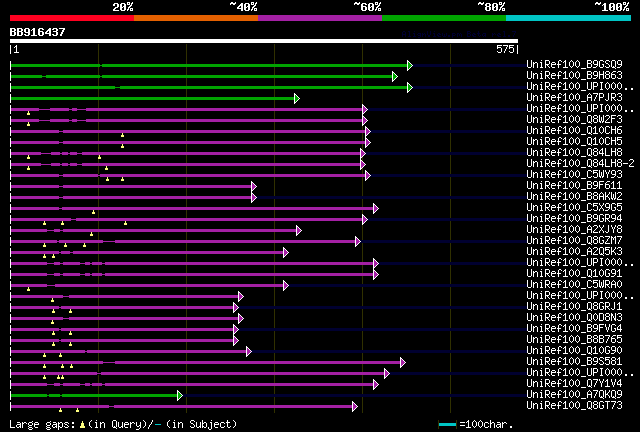
Task: Open hit UniRef100_A7PJR3
Action: (x=574, y=97)
